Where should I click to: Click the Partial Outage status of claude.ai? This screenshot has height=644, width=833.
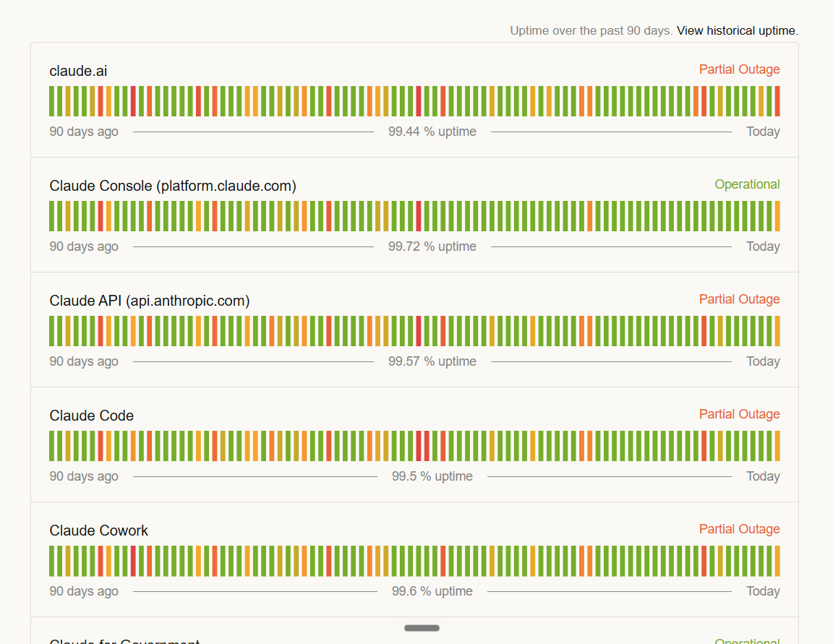739,69
